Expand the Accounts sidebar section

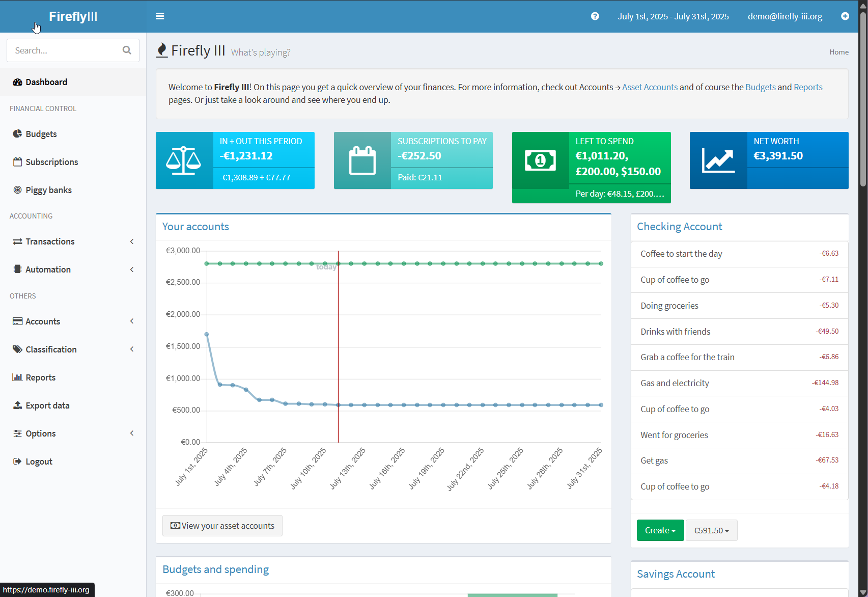pos(132,321)
